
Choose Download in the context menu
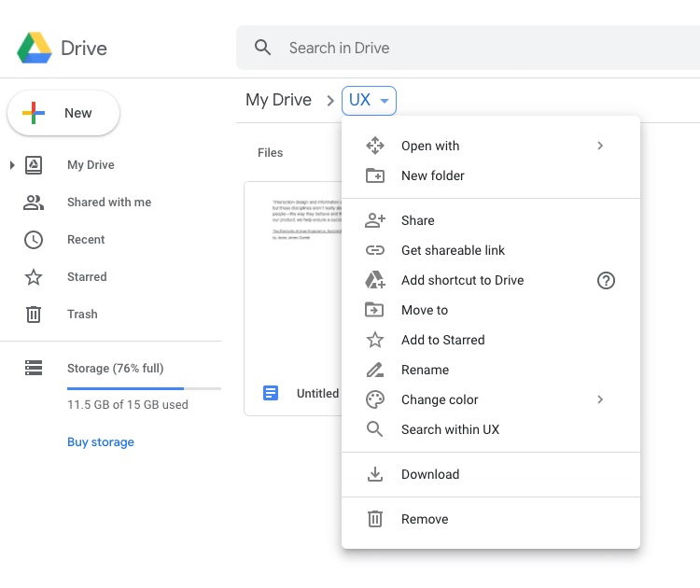[429, 474]
